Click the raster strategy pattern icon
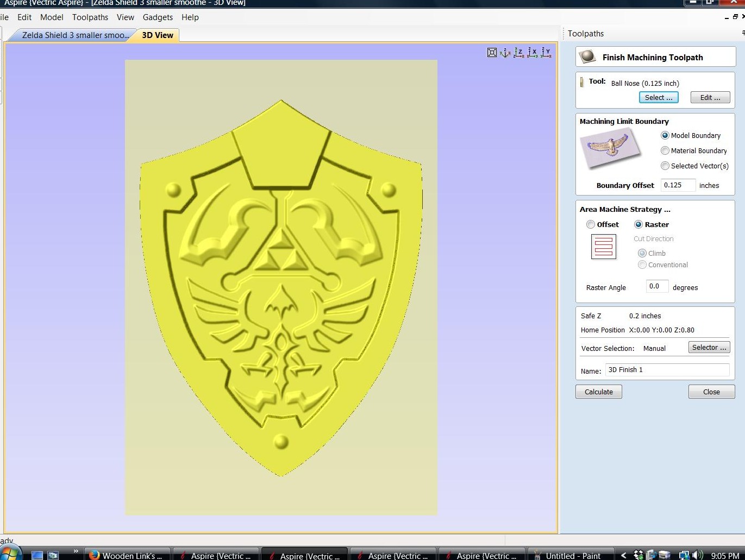The width and height of the screenshot is (745, 560). click(603, 247)
